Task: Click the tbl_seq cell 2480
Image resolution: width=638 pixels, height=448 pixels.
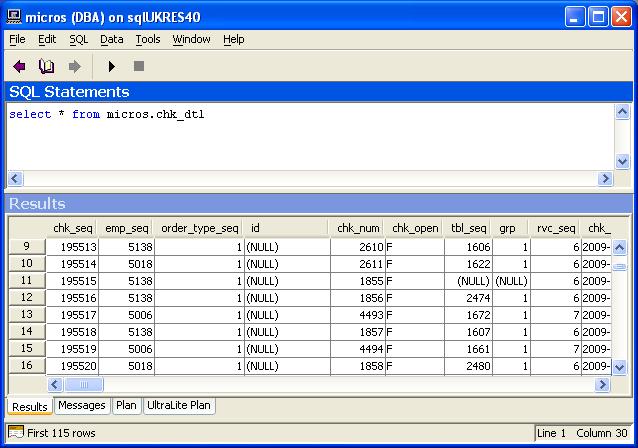Action: tap(468, 366)
